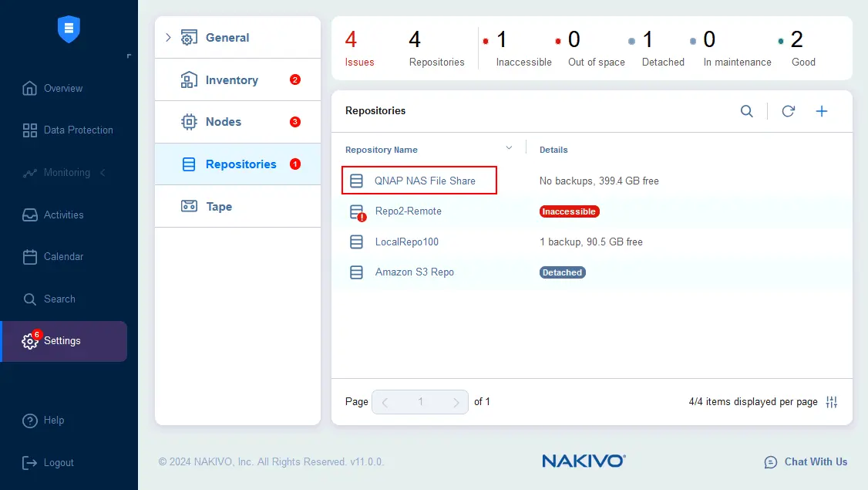
Task: Click the Search magnifier icon in sidebar
Action: click(x=30, y=299)
